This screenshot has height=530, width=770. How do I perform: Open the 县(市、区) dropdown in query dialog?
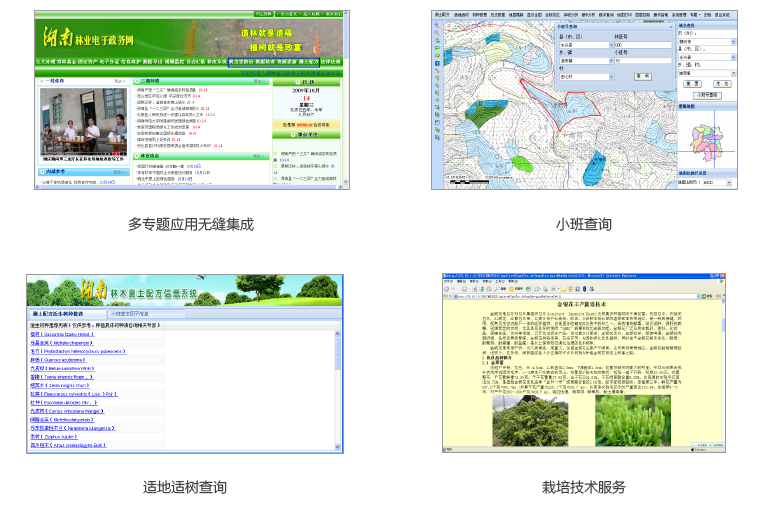[611, 45]
